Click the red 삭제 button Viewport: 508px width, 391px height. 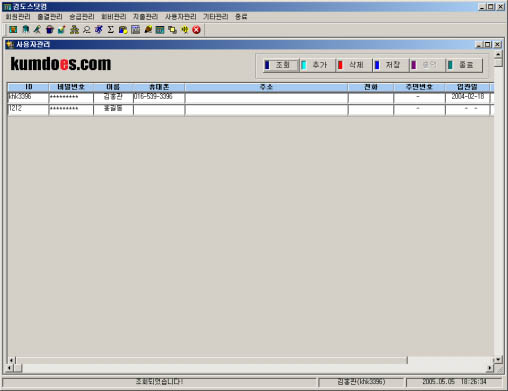pos(354,65)
